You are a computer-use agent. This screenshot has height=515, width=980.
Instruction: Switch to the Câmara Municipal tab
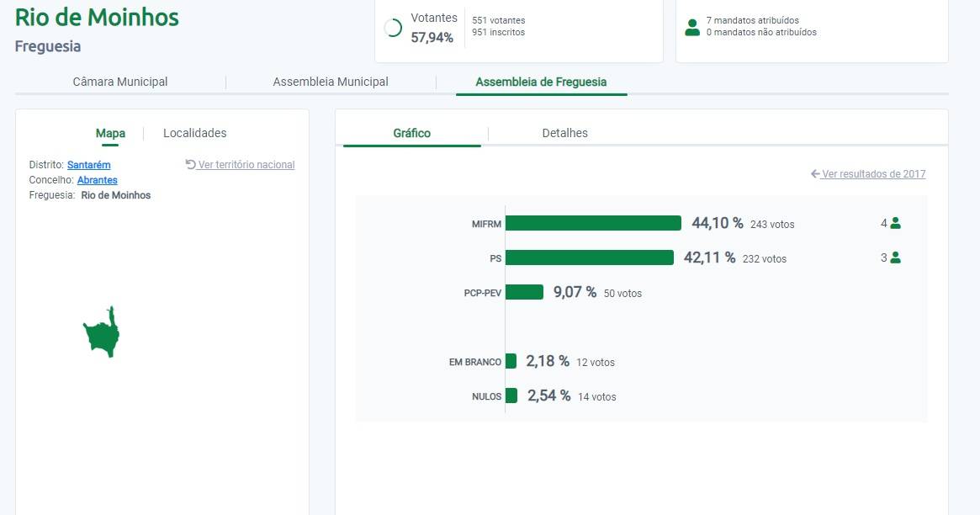pyautogui.click(x=120, y=82)
